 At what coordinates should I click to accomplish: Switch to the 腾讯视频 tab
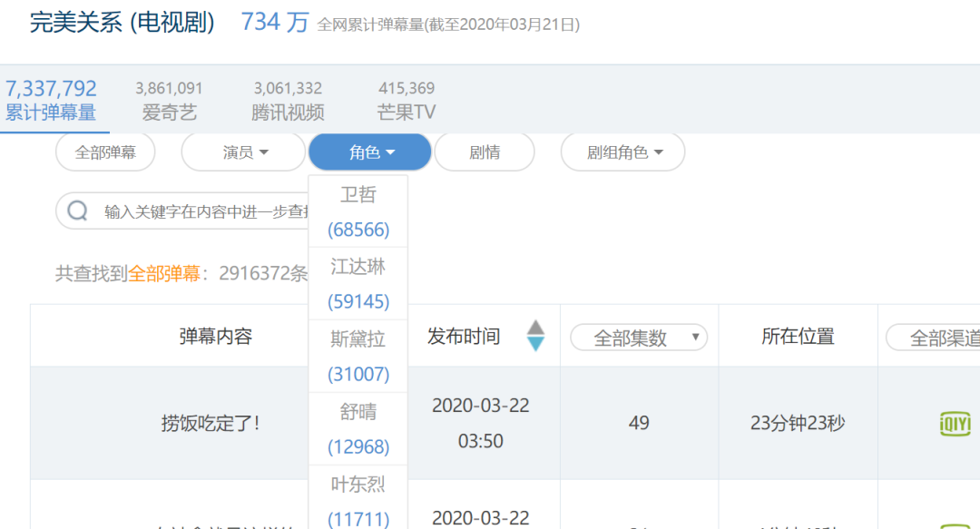coord(288,100)
